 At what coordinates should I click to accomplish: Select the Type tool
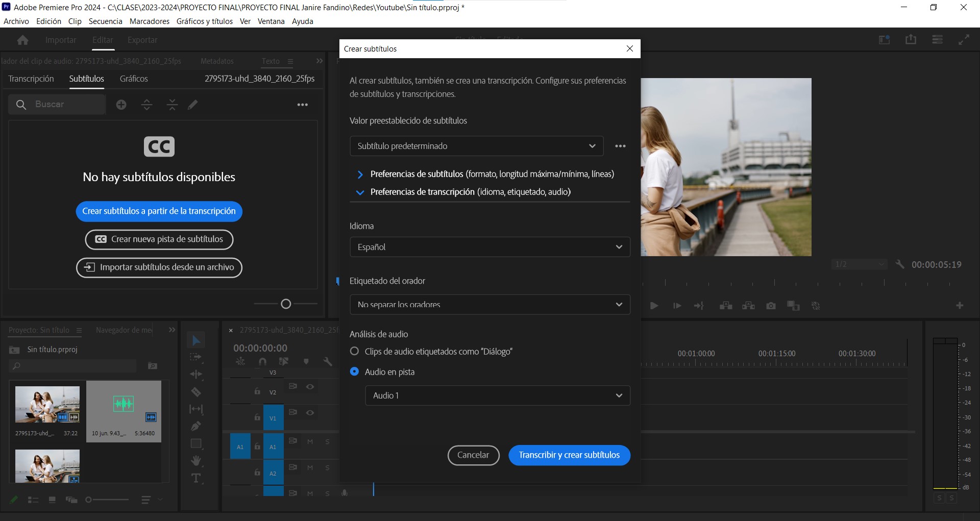pos(196,478)
